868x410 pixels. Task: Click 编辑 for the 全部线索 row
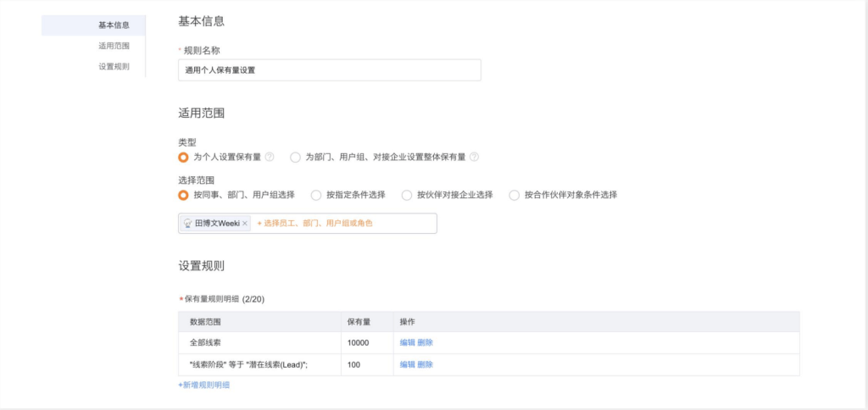[407, 342]
